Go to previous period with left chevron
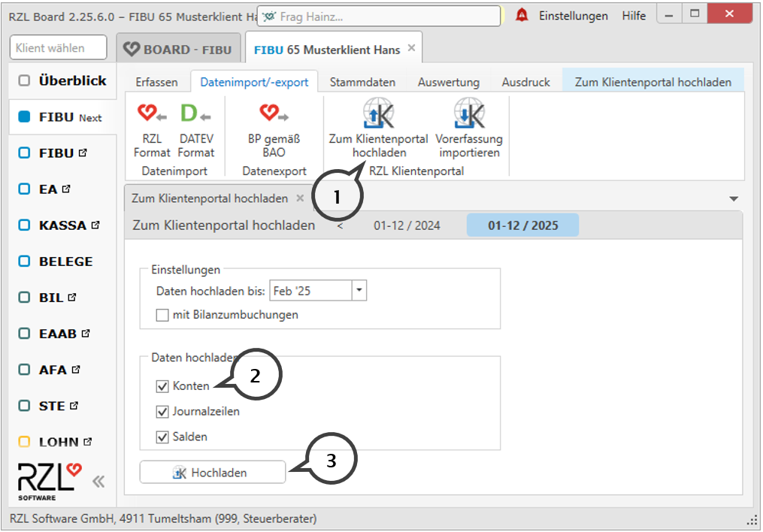Screen dimensions: 763x532 pos(340,225)
